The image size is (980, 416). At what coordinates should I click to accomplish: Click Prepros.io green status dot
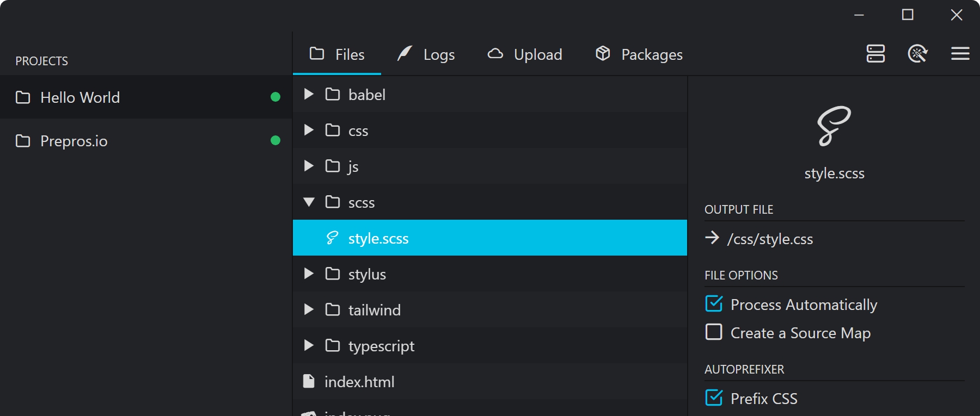[x=275, y=140]
